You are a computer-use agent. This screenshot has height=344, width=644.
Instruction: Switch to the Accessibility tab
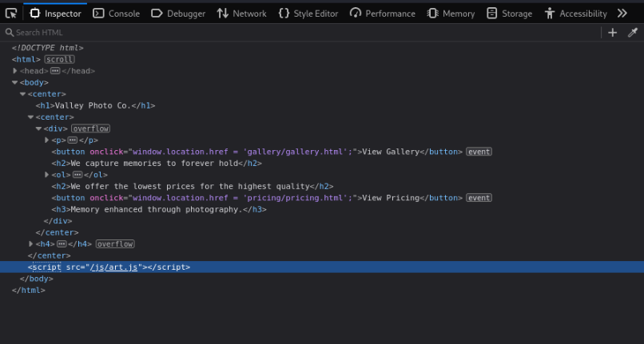coord(576,14)
